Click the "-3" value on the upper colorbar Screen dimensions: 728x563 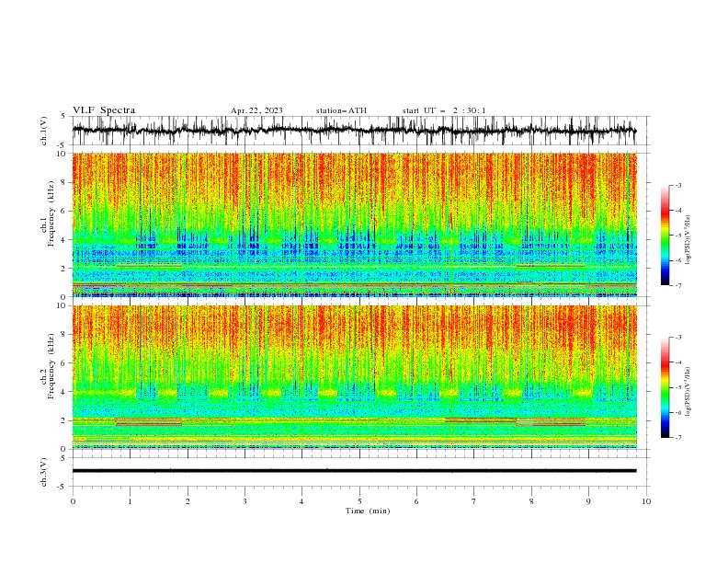(677, 185)
